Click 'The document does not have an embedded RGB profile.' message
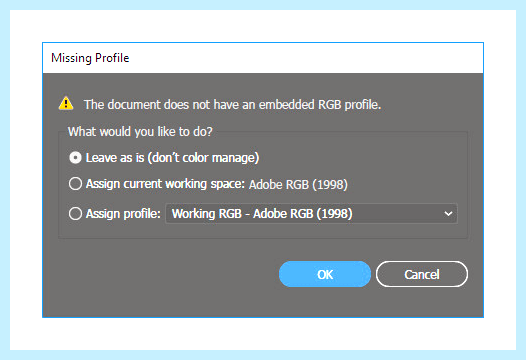 (232, 105)
